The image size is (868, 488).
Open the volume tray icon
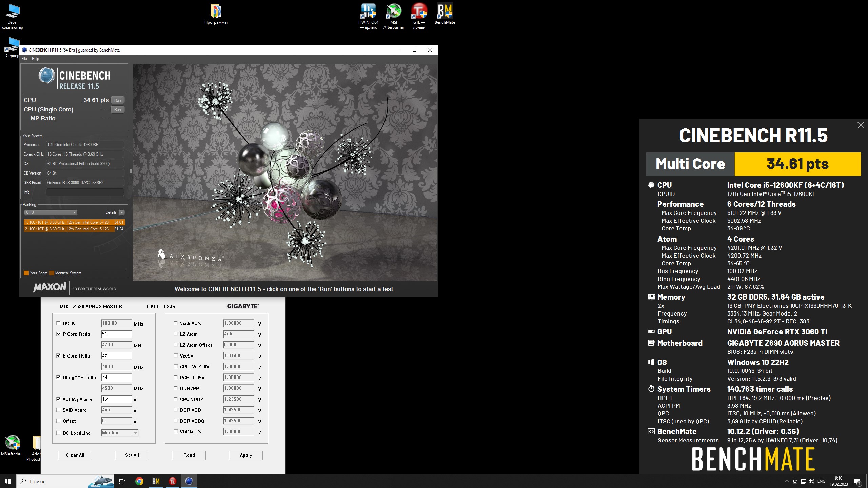click(811, 481)
